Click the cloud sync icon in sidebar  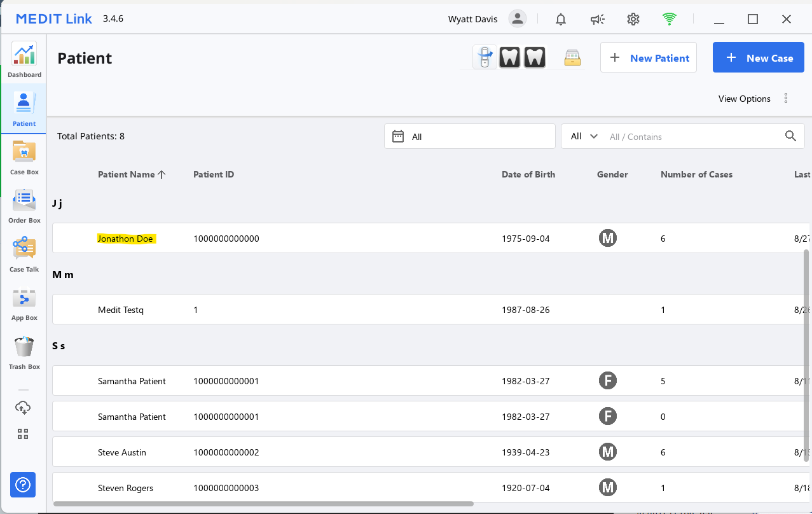23,408
